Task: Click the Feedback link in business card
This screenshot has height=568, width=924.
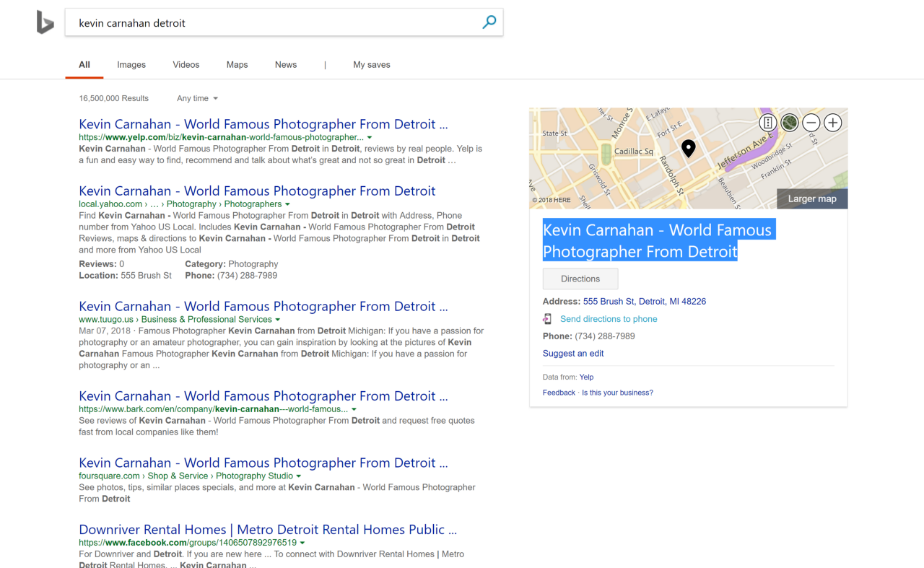Action: coord(559,393)
